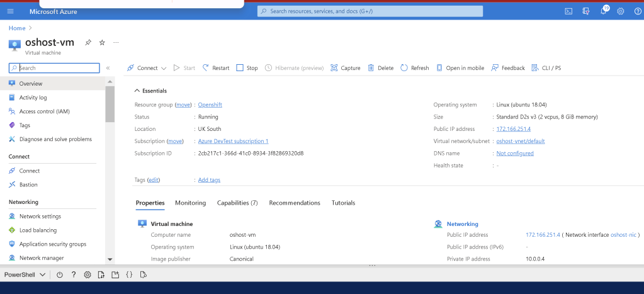Screen dimensions: 644x294
Task: Open upload/download files icon in Cloud Shell
Action: [x=101, y=275]
